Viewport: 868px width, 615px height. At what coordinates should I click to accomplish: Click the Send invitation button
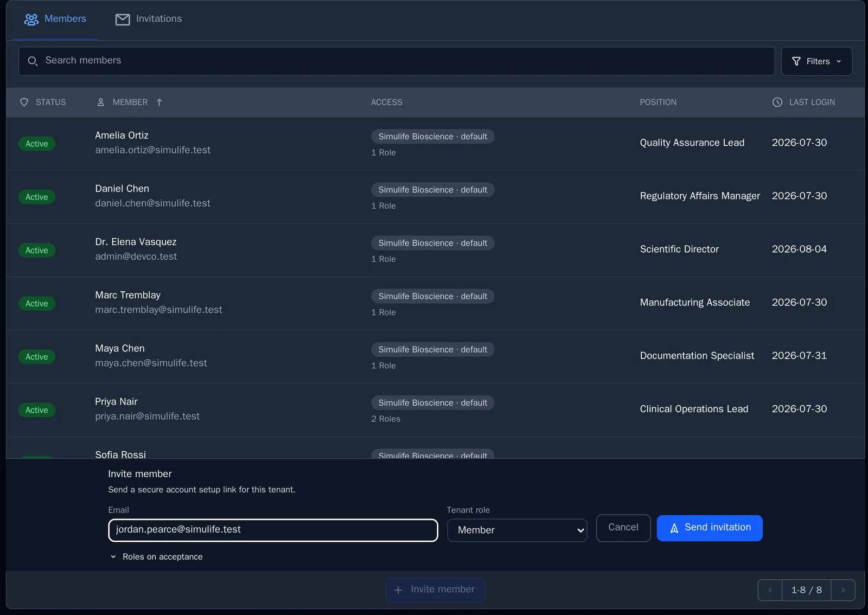(710, 528)
